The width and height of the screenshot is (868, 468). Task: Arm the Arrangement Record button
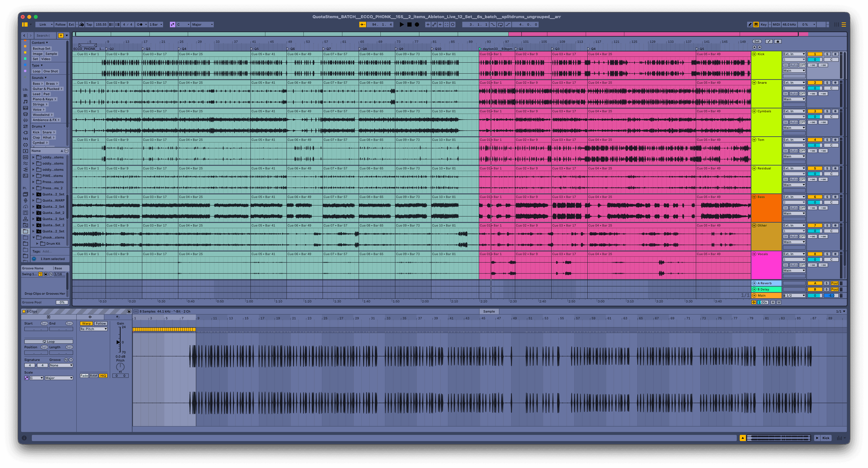[x=417, y=25]
